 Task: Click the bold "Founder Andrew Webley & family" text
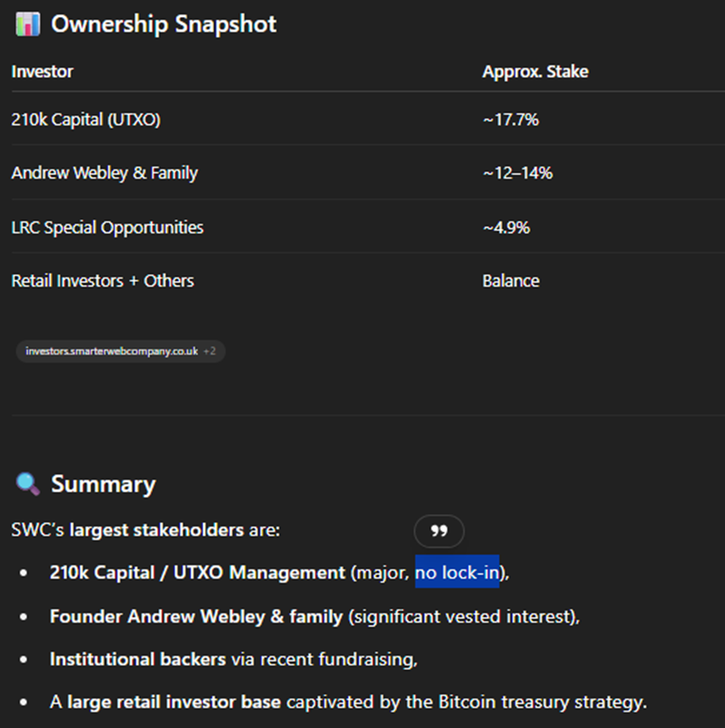pos(196,615)
